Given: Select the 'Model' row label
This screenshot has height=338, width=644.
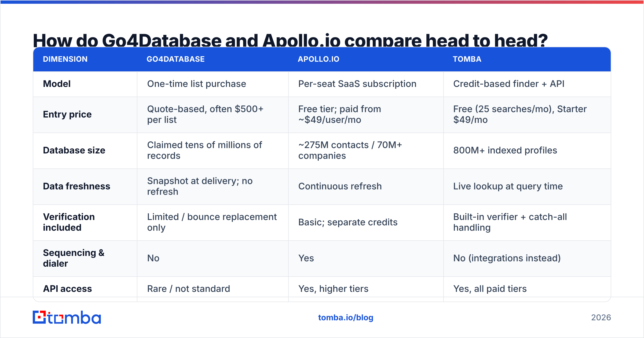Looking at the screenshot, I should 57,84.
